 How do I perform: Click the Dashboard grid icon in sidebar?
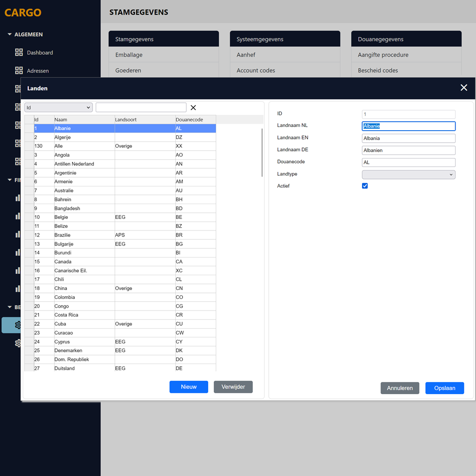coord(19,53)
